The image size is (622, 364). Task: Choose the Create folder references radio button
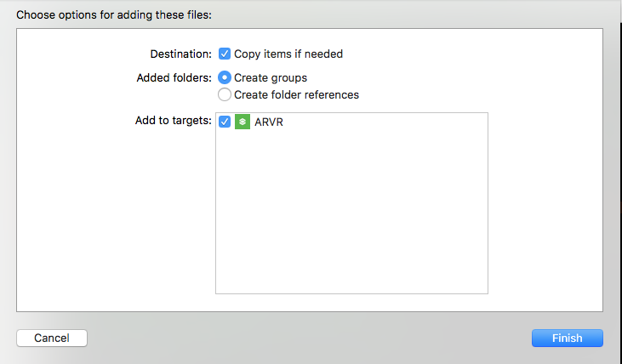click(225, 94)
